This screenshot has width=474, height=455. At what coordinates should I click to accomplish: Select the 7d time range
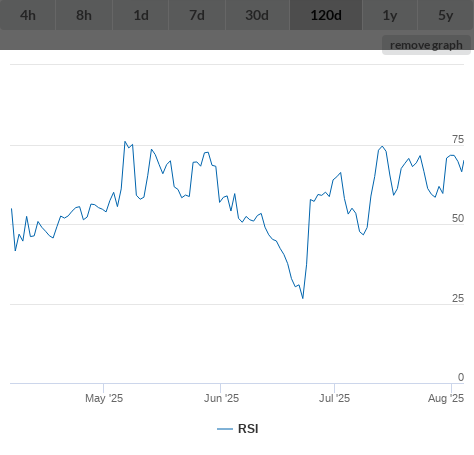point(197,15)
